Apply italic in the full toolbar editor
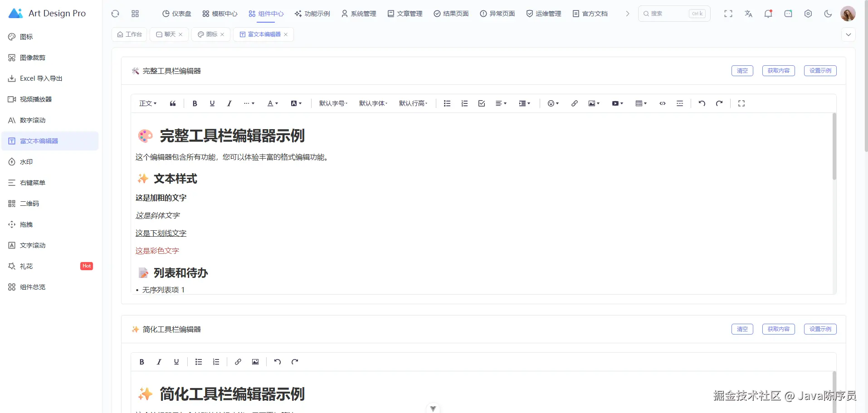 pyautogui.click(x=229, y=103)
